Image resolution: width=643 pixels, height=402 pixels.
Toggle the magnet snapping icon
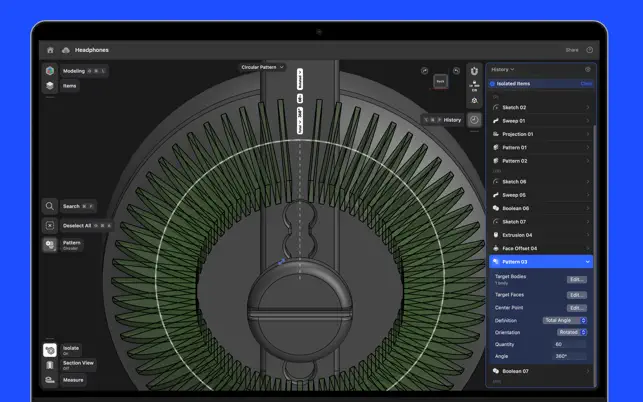click(x=474, y=71)
